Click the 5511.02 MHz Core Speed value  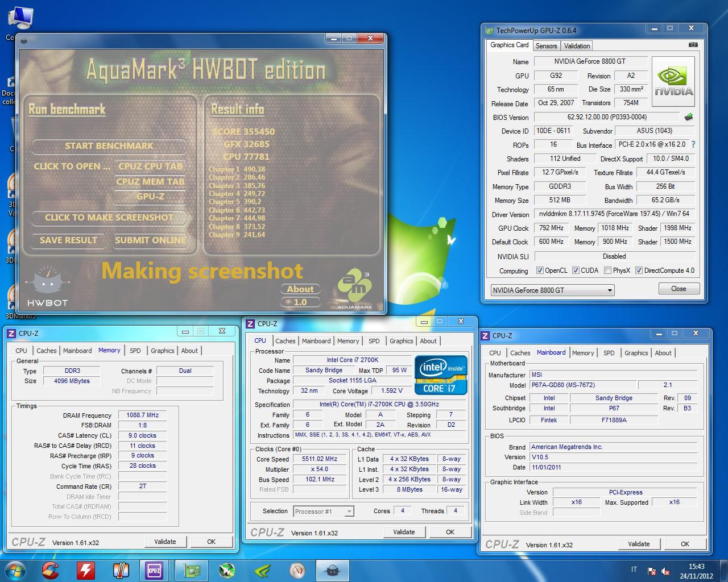320,459
